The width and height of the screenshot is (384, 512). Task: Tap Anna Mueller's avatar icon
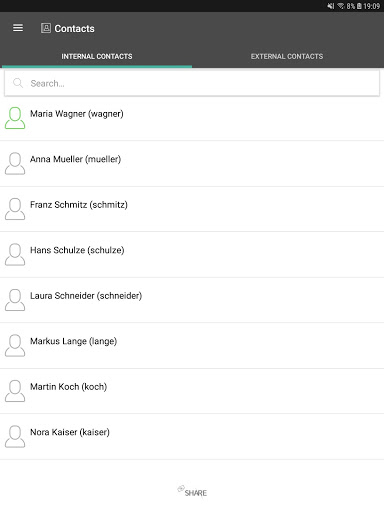coord(15,163)
